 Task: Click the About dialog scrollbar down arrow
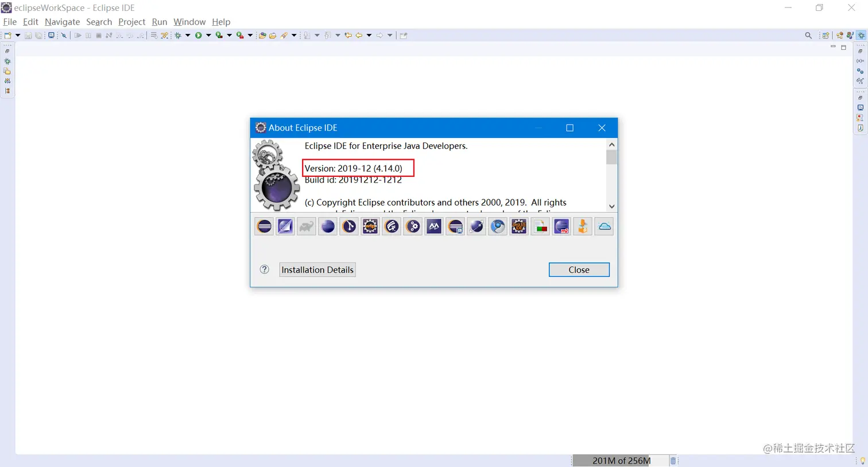(611, 206)
